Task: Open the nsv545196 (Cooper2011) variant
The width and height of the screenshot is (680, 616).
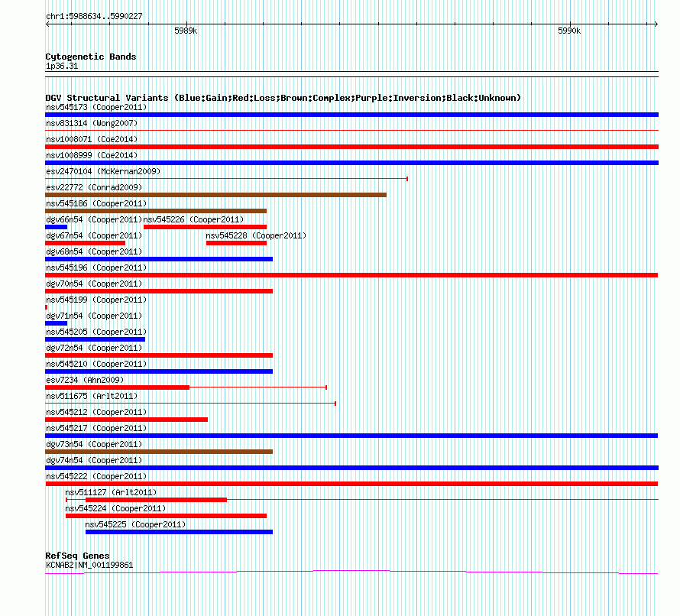Action: [x=96, y=267]
